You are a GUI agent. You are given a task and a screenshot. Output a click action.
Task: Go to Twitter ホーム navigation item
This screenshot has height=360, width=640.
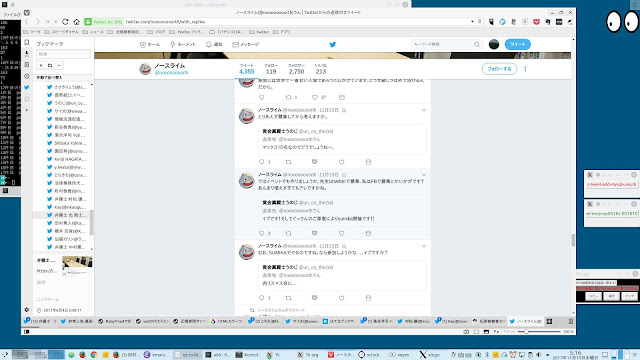pyautogui.click(x=149, y=44)
